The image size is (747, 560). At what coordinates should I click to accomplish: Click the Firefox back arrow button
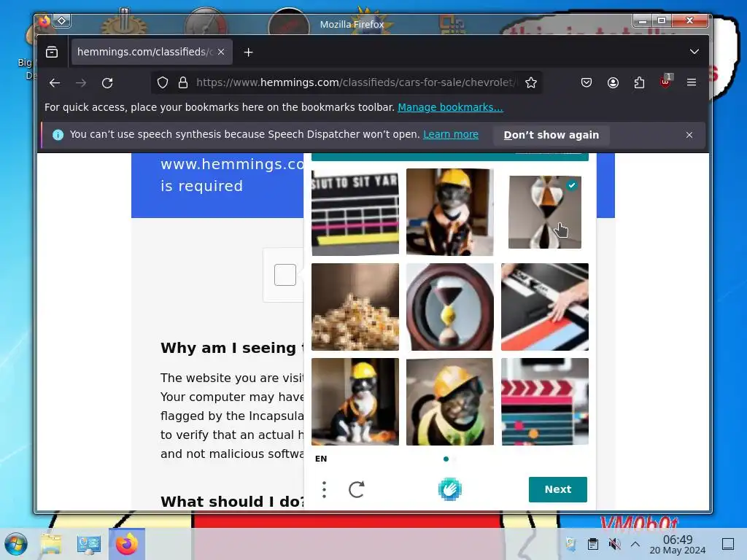tap(54, 83)
